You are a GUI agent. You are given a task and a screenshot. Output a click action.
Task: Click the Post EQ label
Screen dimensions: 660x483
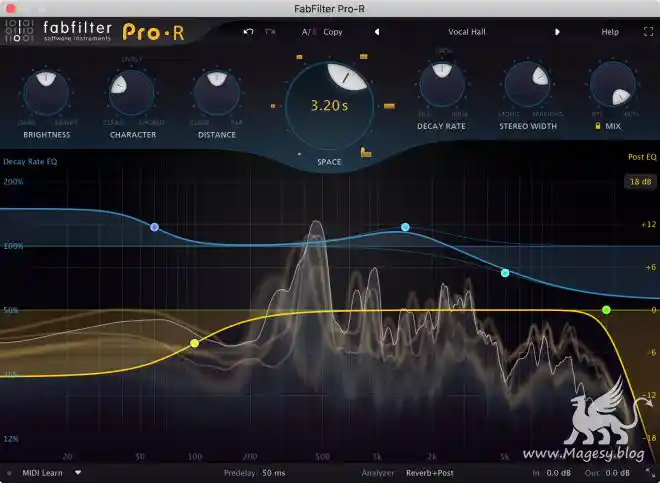642,157
